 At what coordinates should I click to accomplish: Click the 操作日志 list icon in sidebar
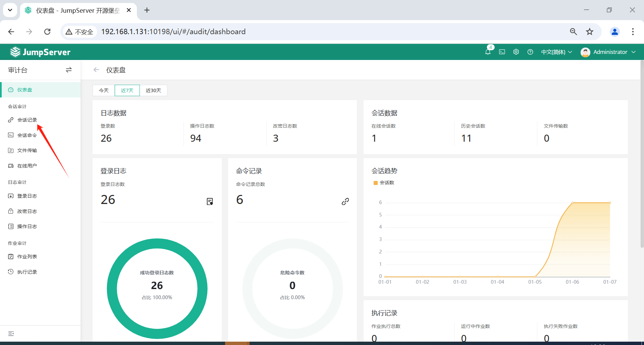tap(11, 226)
